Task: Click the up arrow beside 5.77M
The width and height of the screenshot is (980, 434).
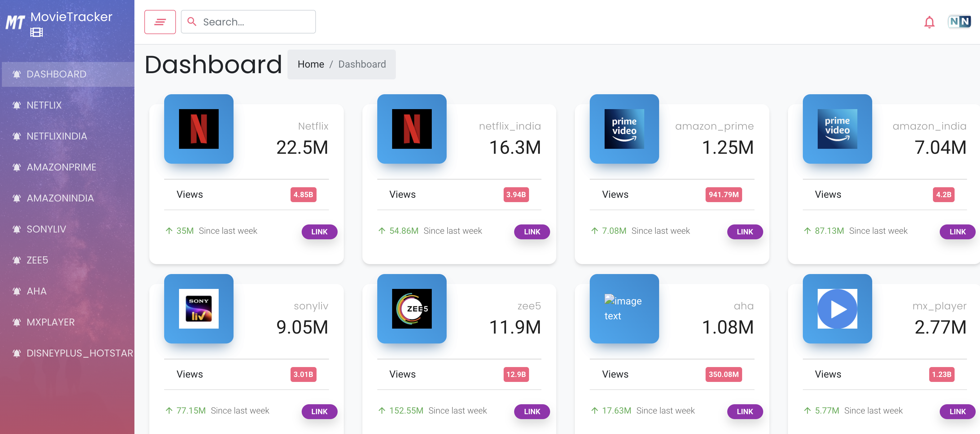Action: coord(807,410)
